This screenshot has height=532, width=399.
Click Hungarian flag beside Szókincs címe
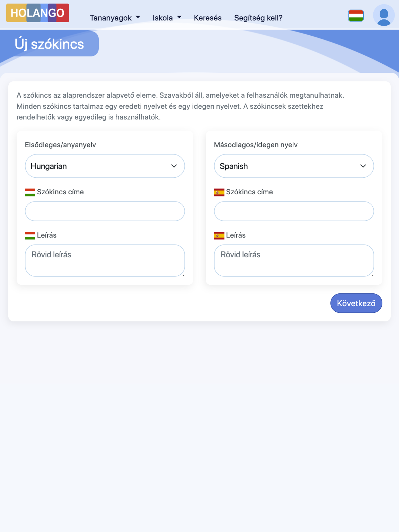pyautogui.click(x=30, y=192)
